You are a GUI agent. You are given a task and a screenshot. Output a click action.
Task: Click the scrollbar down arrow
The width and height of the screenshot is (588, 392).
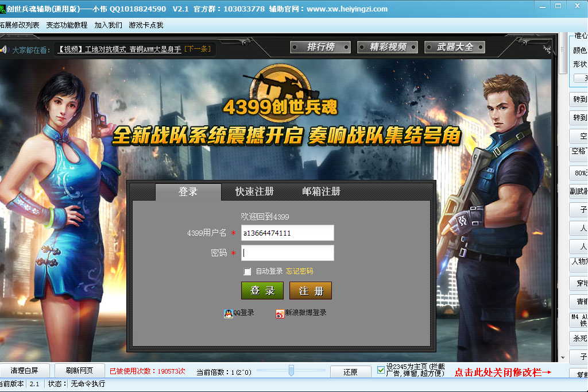click(x=563, y=358)
